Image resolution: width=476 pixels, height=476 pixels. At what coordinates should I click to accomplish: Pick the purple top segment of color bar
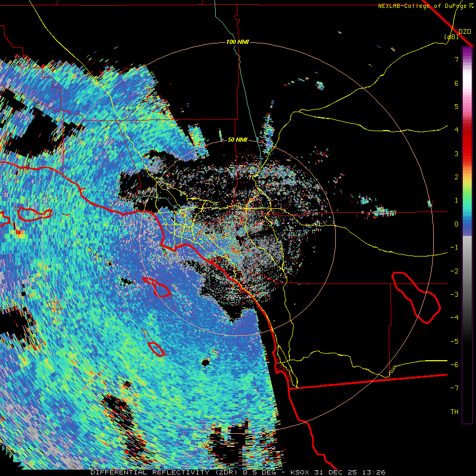click(467, 52)
